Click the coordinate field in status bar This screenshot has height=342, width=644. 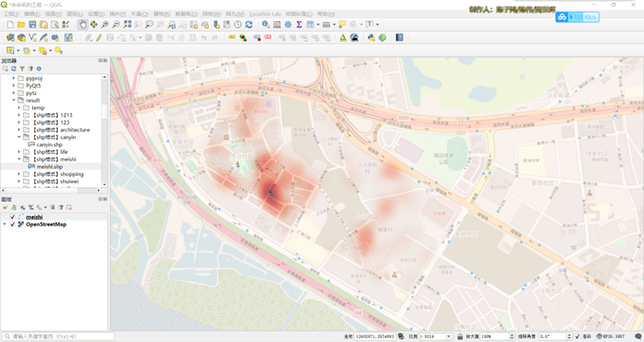point(374,336)
